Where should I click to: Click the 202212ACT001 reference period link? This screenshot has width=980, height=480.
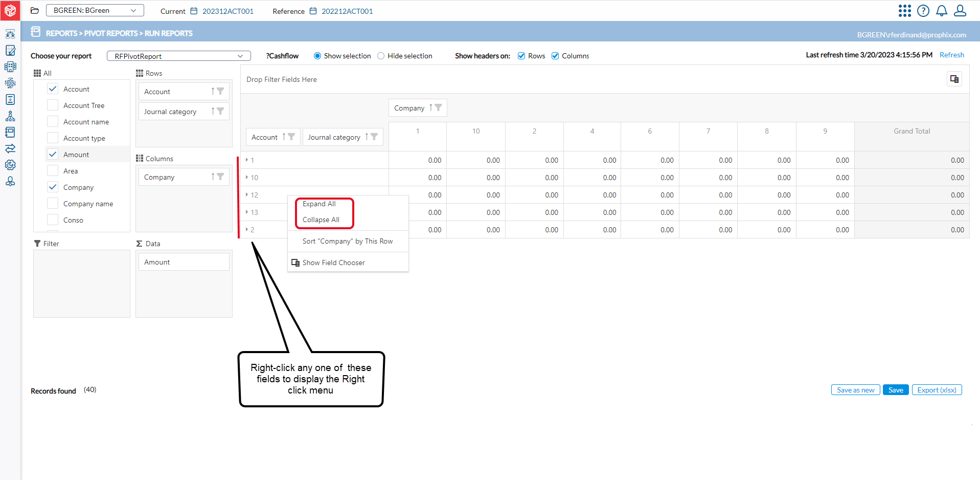(x=347, y=11)
